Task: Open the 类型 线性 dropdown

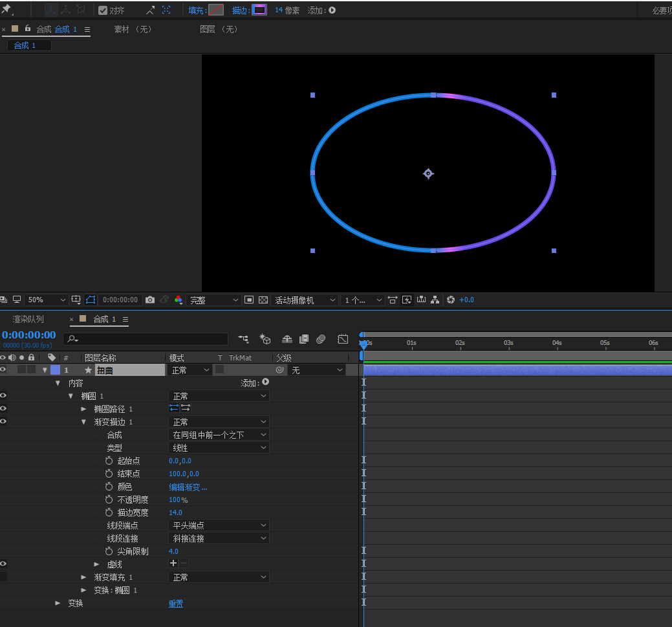Action: pos(219,448)
